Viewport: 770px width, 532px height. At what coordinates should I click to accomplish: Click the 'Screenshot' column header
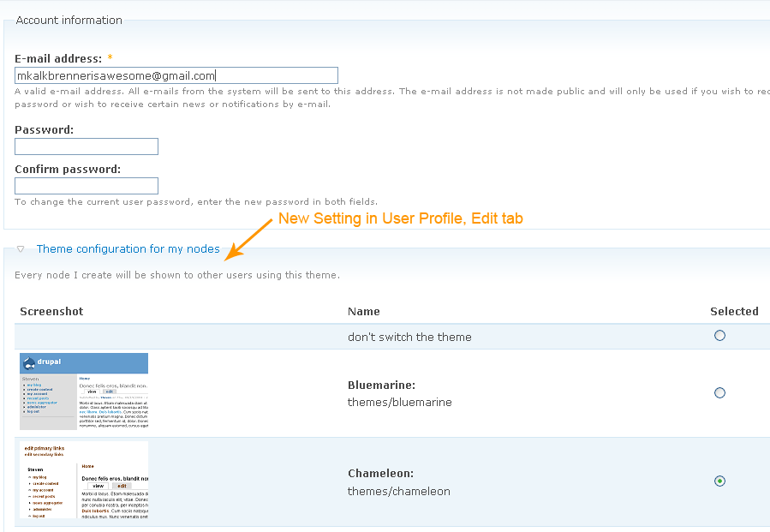[x=51, y=312]
